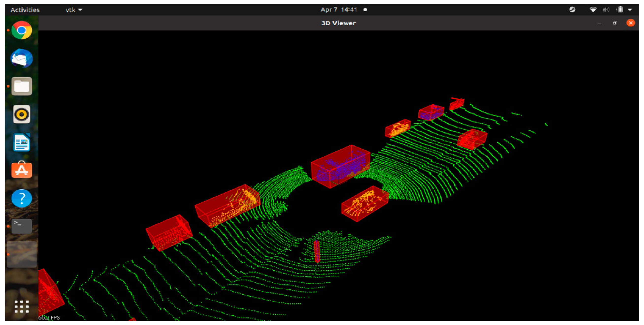Open the Rhythmbox music player

pos(21,114)
